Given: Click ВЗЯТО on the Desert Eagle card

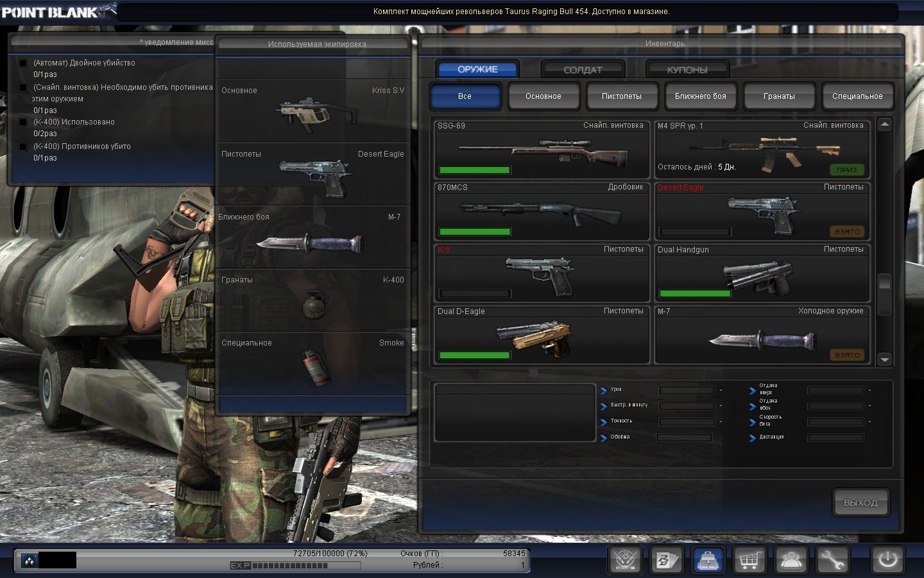Looking at the screenshot, I should pyautogui.click(x=846, y=231).
